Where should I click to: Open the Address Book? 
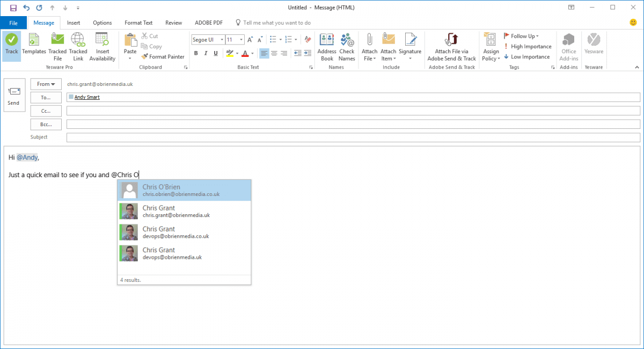click(327, 46)
